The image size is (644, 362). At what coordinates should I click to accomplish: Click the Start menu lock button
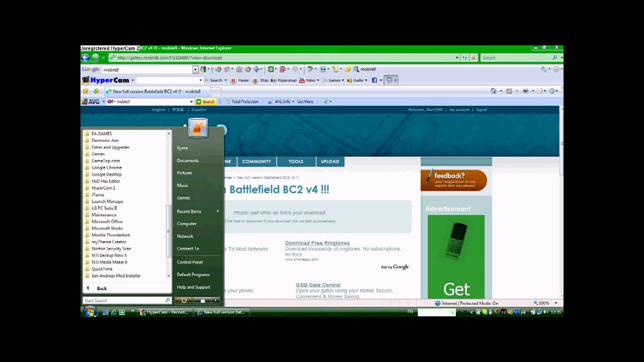click(x=202, y=300)
